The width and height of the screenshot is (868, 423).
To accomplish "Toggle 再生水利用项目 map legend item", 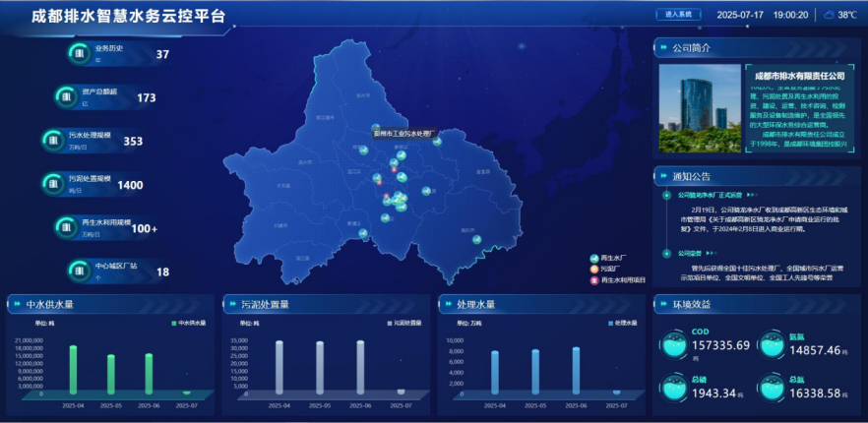I will [593, 280].
